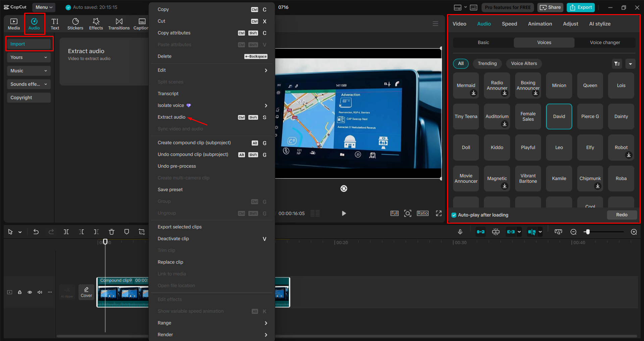Viewport: 644px width, 341px height.
Task: Choose Extract audio from the context menu
Action: pyautogui.click(x=171, y=117)
